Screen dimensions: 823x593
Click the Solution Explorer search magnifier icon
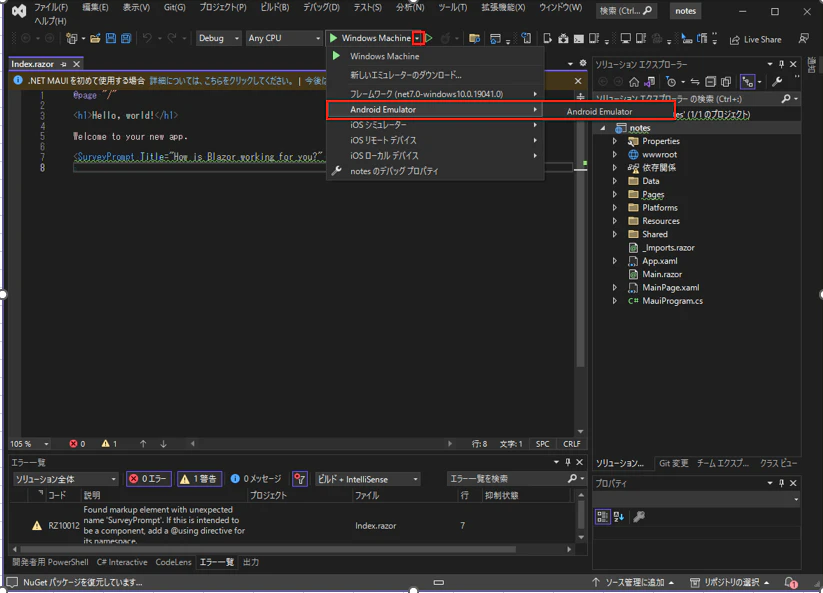click(x=786, y=99)
